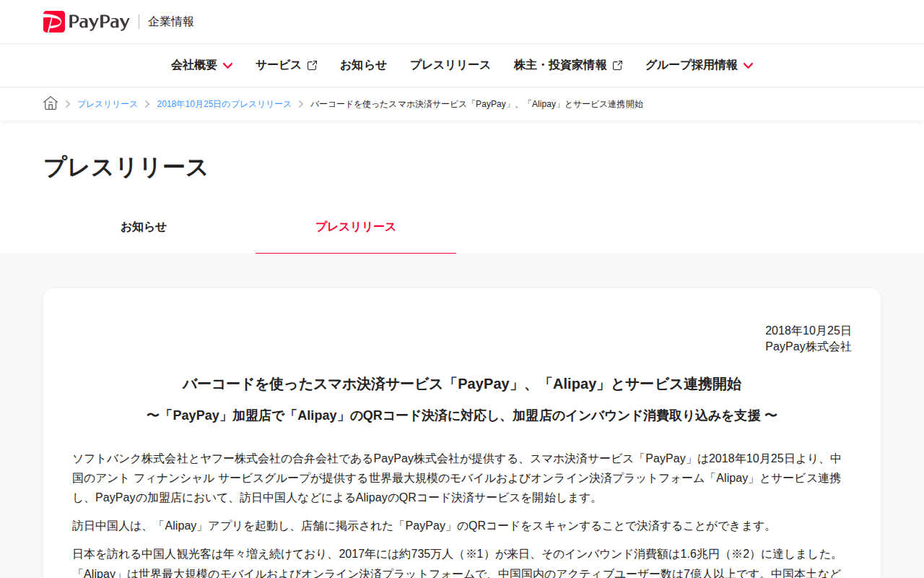924x578 pixels.
Task: Click external link icon next to サービス
Action: tap(312, 66)
